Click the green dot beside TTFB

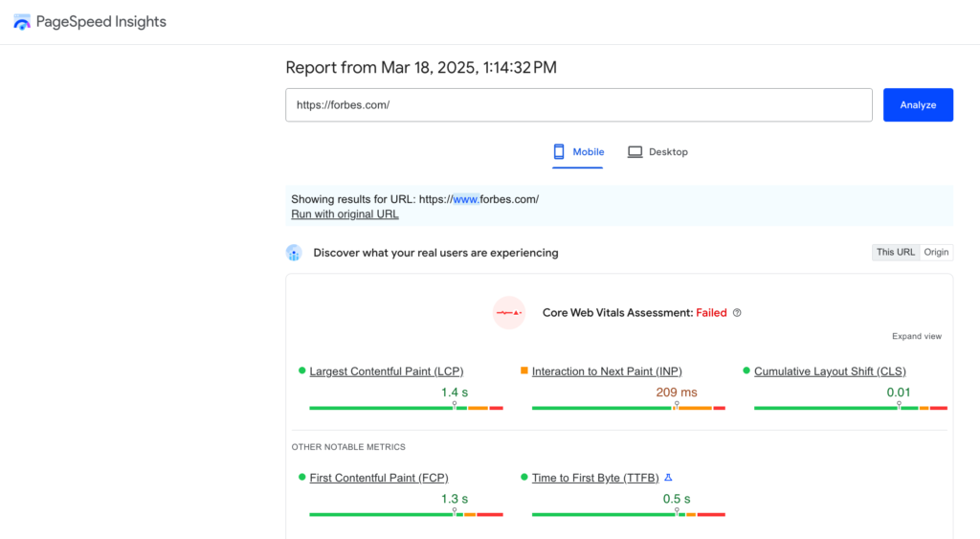click(x=524, y=477)
